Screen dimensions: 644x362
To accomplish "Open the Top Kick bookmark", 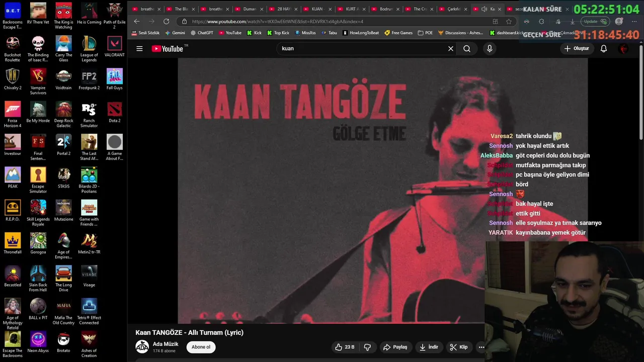I will pyautogui.click(x=278, y=33).
